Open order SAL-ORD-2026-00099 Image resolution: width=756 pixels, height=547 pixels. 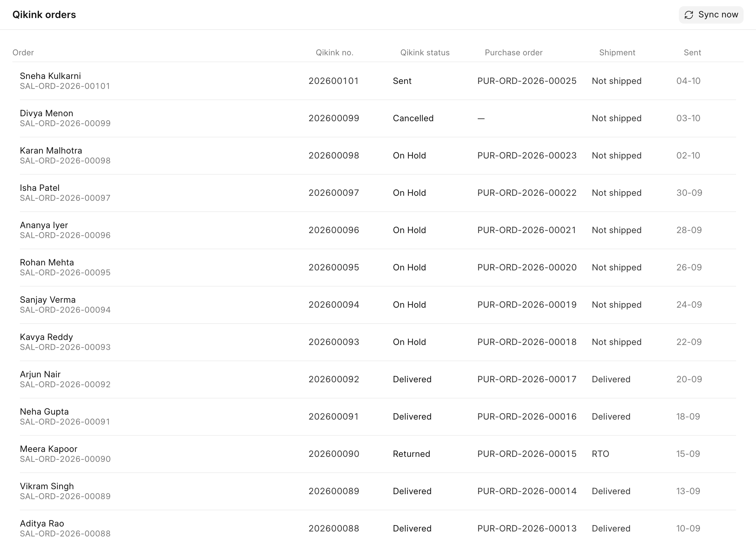[378, 118]
